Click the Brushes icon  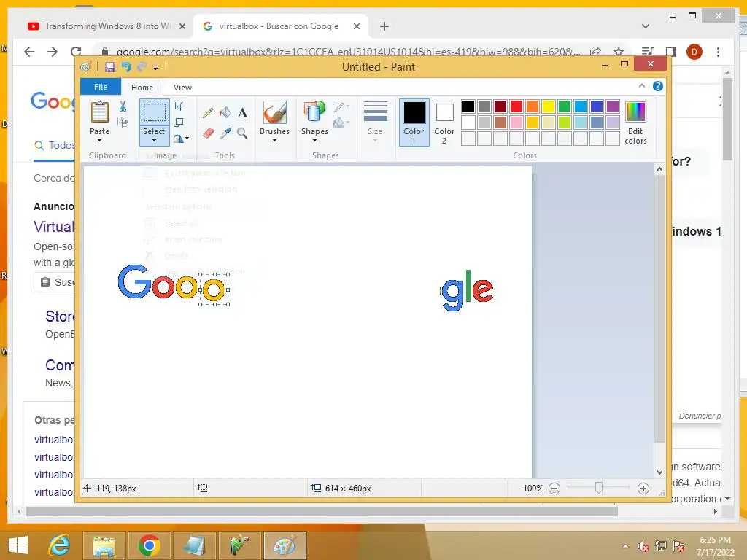(274, 112)
